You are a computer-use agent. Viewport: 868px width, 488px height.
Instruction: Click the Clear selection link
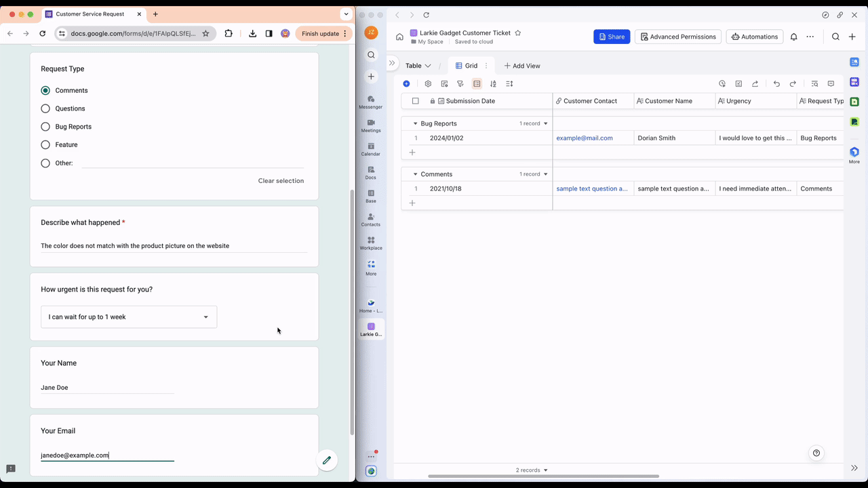pos(281,181)
